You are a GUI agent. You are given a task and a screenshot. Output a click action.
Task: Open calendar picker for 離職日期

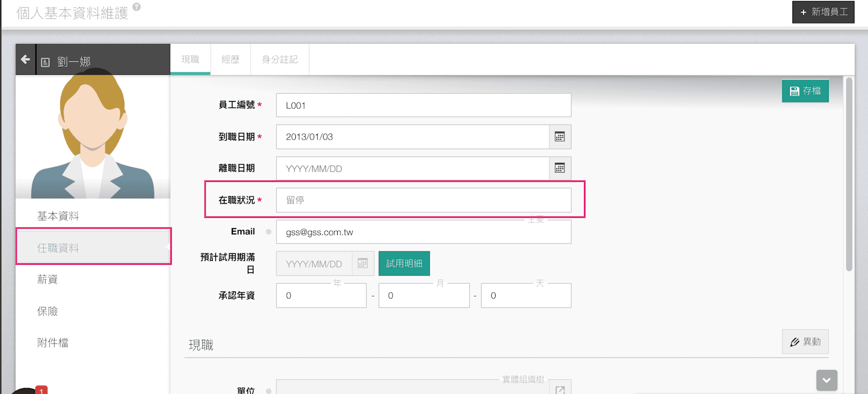point(560,168)
